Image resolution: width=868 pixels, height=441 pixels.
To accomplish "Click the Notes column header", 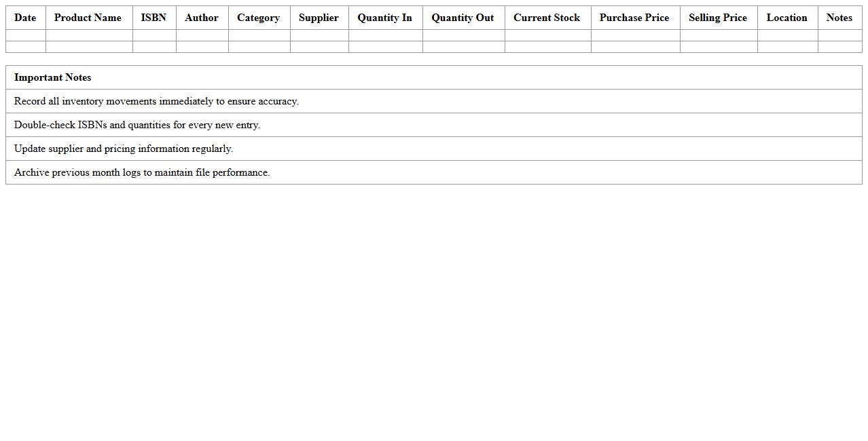I will [x=839, y=18].
